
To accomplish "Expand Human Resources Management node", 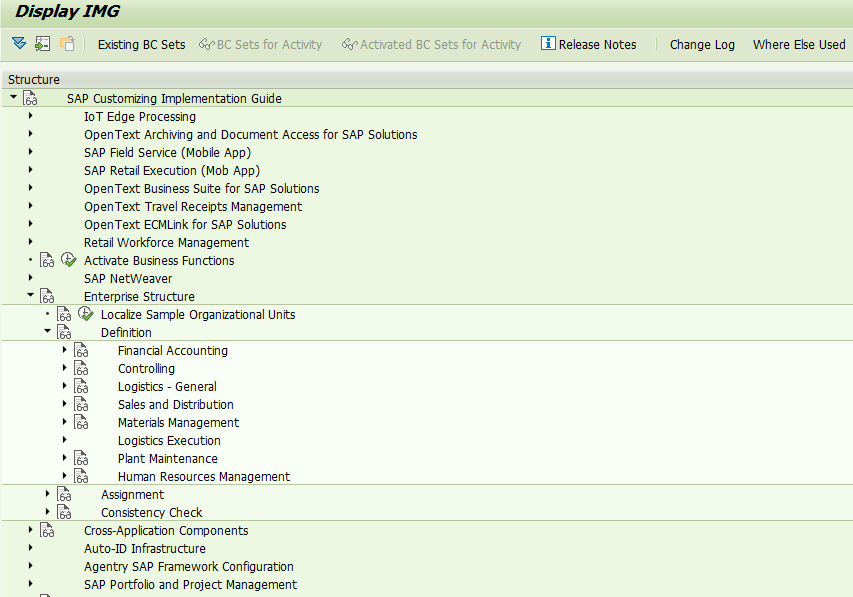I will [x=64, y=475].
